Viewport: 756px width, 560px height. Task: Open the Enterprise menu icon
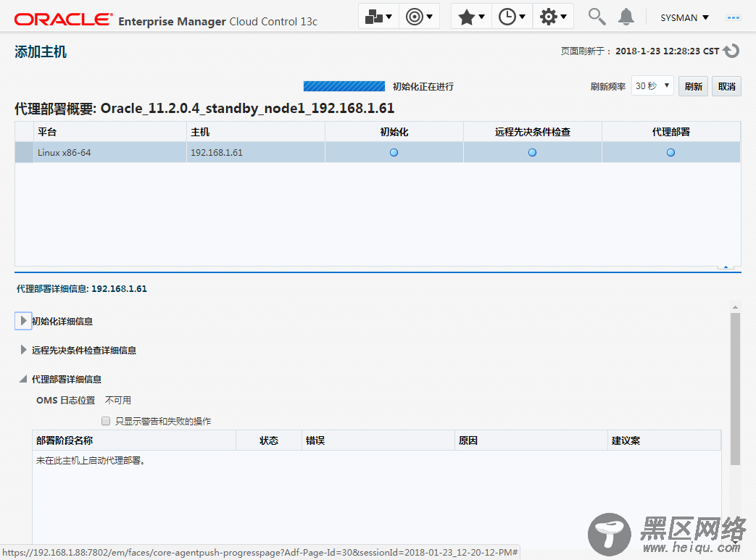pos(378,17)
